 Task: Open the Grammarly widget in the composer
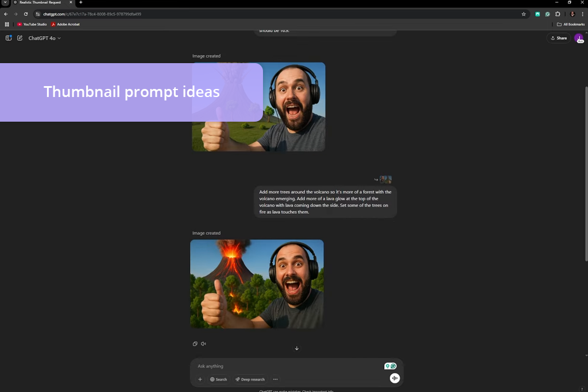pos(390,366)
